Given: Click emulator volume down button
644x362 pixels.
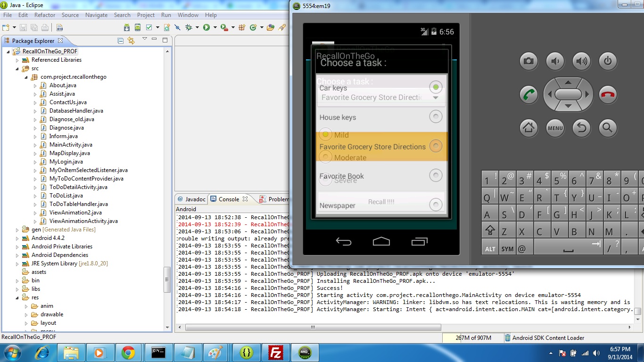Looking at the screenshot, I should click(x=555, y=61).
